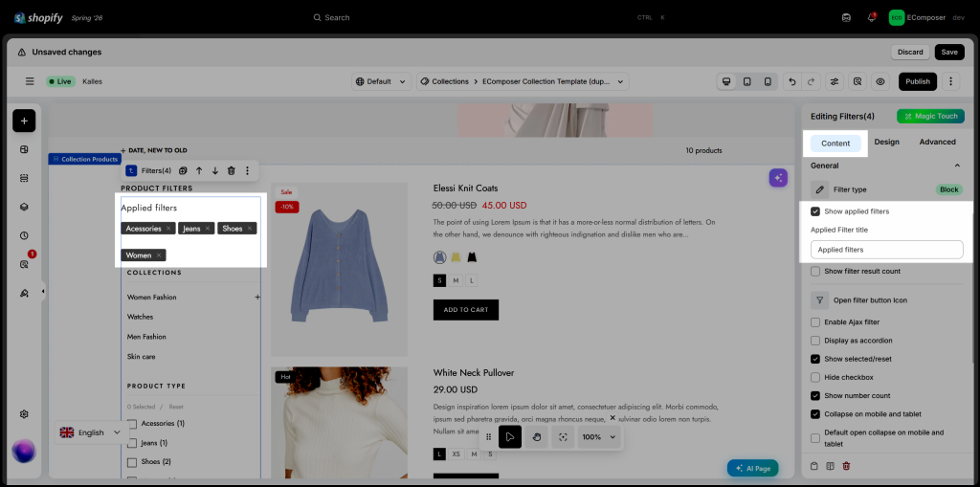This screenshot has height=487, width=980.
Task: Enable Show filter result count
Action: click(815, 272)
